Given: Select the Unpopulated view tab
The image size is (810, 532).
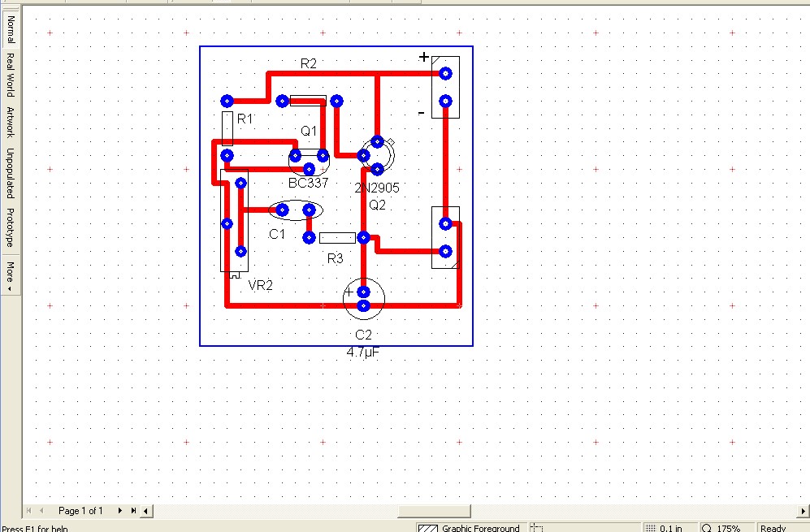Looking at the screenshot, I should point(11,173).
